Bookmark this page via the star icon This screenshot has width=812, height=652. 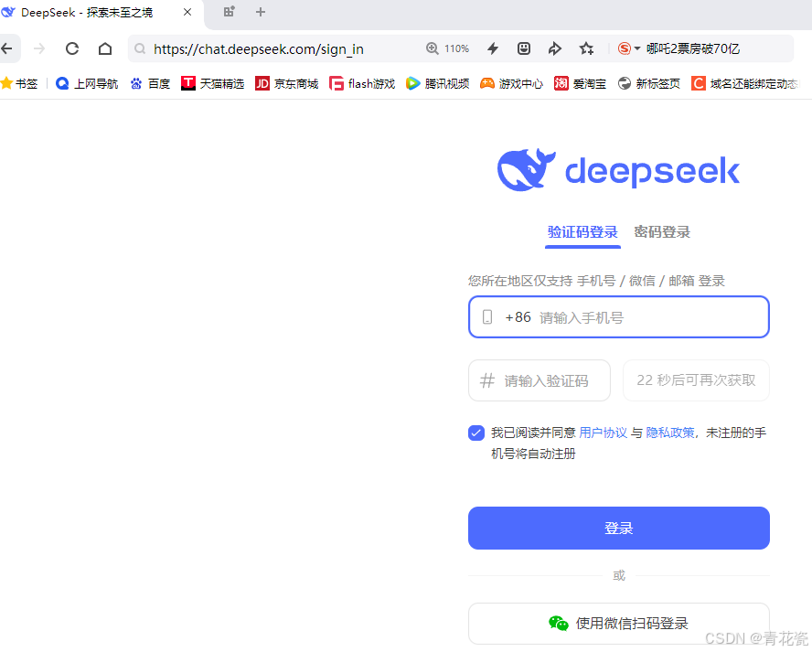click(586, 48)
